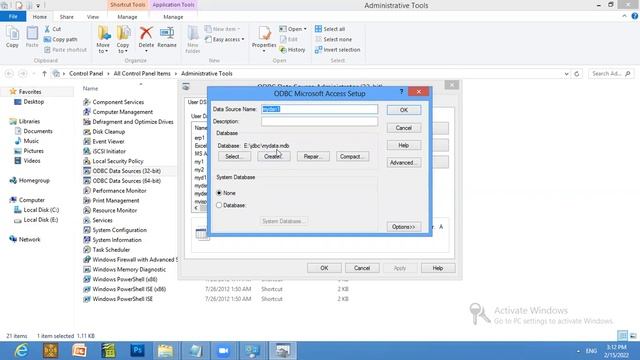Select ODBC Data Sources (64-bit) item
This screenshot has width=640, height=360.
click(122, 181)
